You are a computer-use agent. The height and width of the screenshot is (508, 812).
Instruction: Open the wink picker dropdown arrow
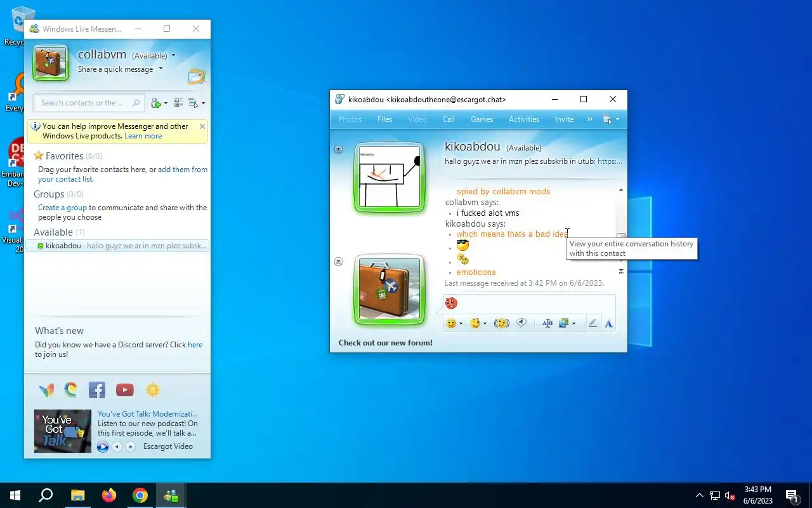click(485, 324)
